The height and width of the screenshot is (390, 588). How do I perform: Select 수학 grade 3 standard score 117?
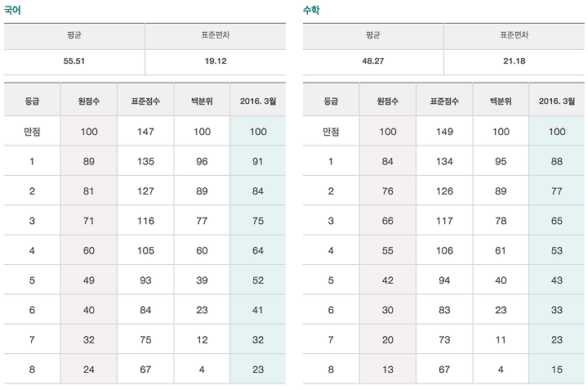tap(444, 221)
